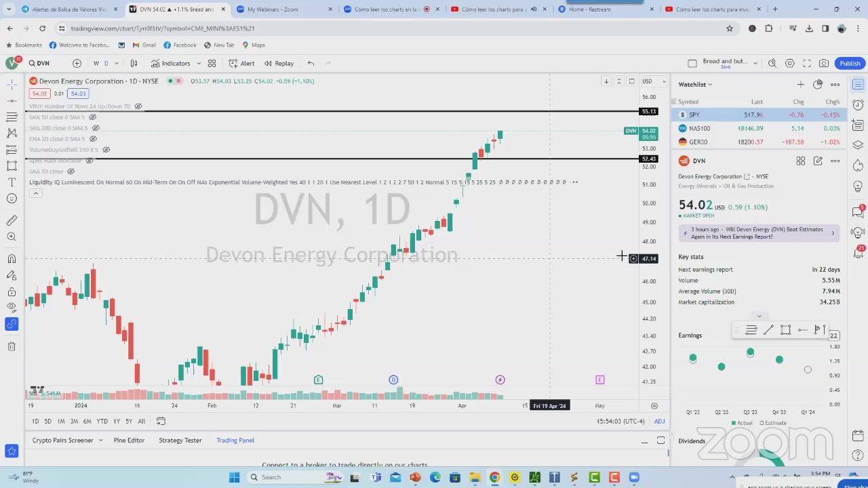The image size is (868, 488).
Task: Click the Publish button
Action: pos(850,63)
